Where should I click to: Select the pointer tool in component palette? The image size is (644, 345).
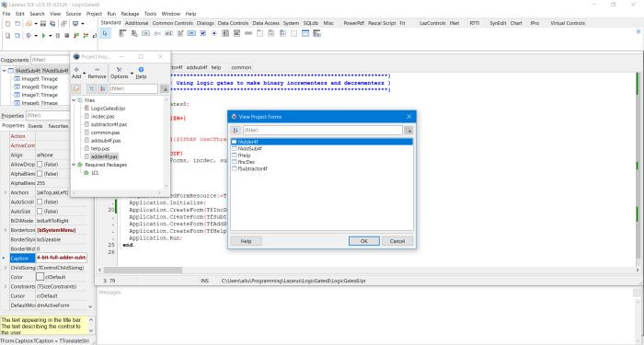click(x=105, y=33)
